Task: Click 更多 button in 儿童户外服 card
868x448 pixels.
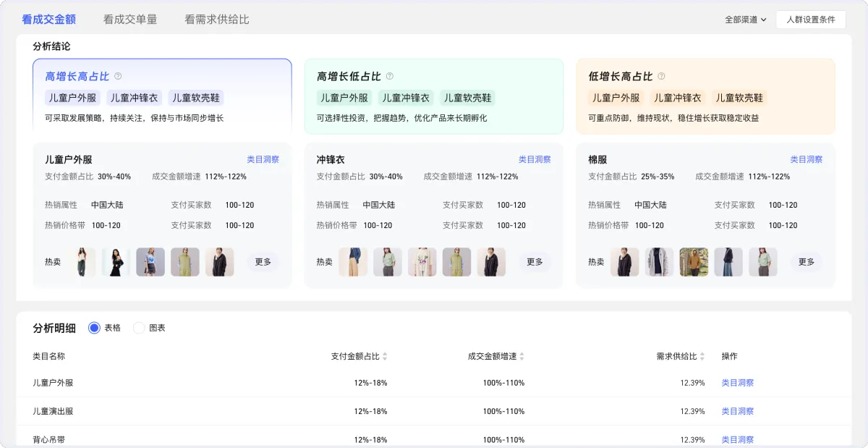Action: pyautogui.click(x=263, y=262)
